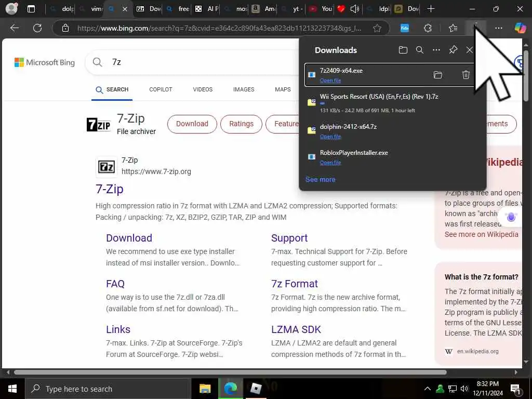Open more options in Downloads panel
The image size is (532, 399).
[x=436, y=50]
